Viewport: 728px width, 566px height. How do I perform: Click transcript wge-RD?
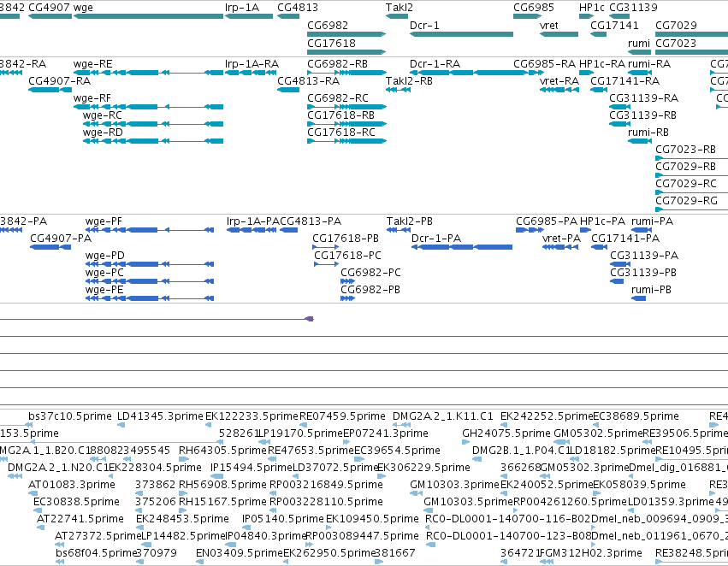pyautogui.click(x=153, y=141)
